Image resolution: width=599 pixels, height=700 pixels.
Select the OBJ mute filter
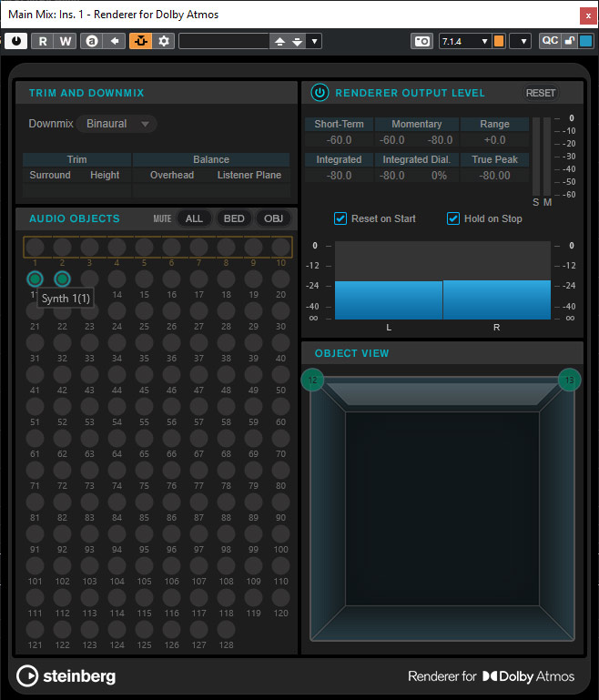(x=274, y=218)
